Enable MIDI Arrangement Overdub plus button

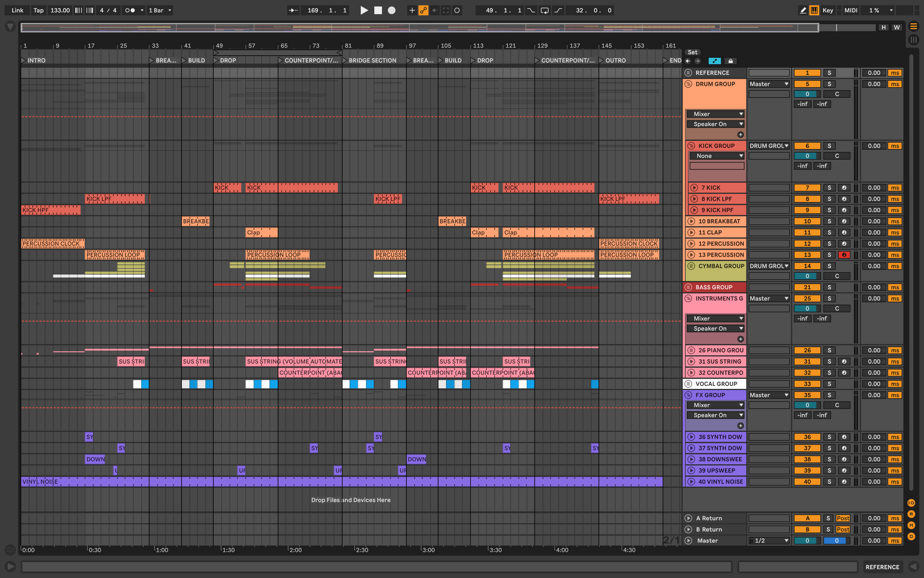pos(412,10)
